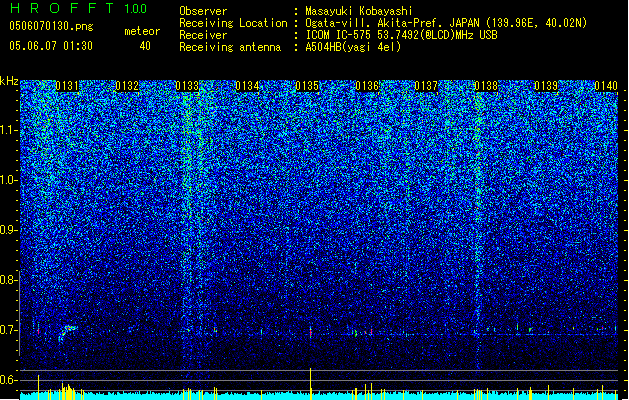The height and width of the screenshot is (400, 629).
Task: Click the 0.7 frequency axis label
Action: click(8, 330)
